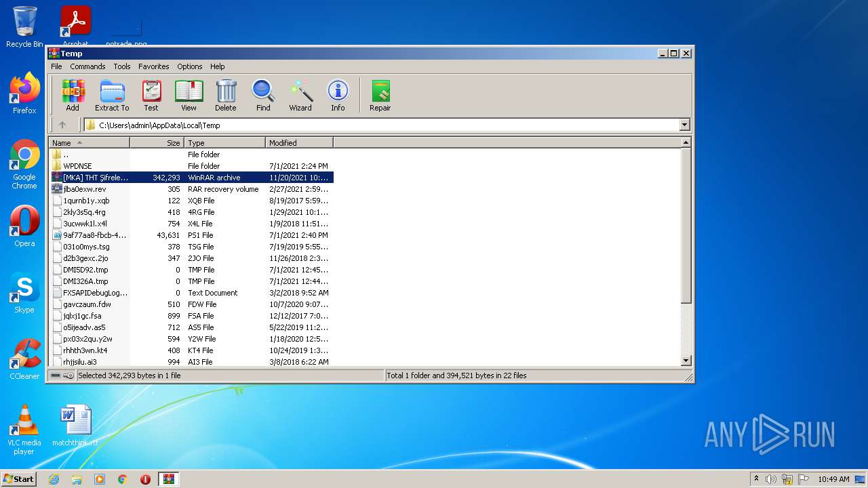This screenshot has height=488, width=868.
Task: Select the [MKA] THT Şifrele archive row
Action: [x=191, y=178]
